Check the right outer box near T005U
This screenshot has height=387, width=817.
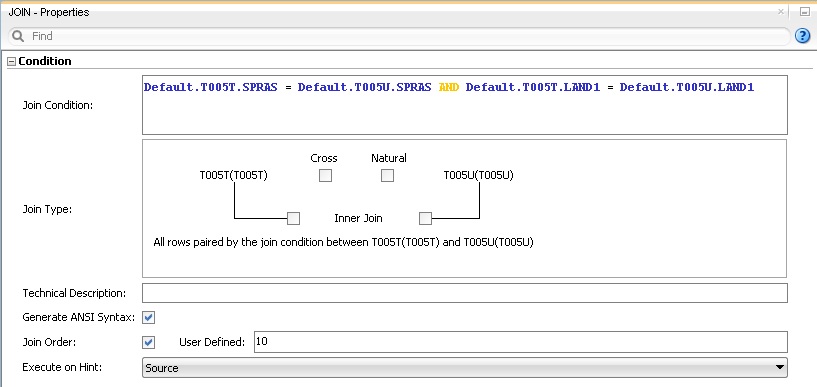[425, 218]
